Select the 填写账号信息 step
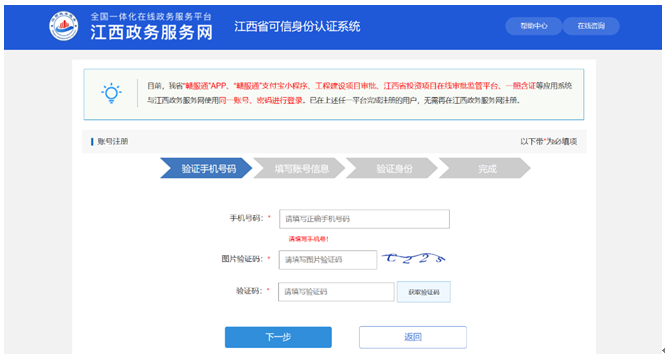Screen dimensions: 665x362 pos(299,168)
